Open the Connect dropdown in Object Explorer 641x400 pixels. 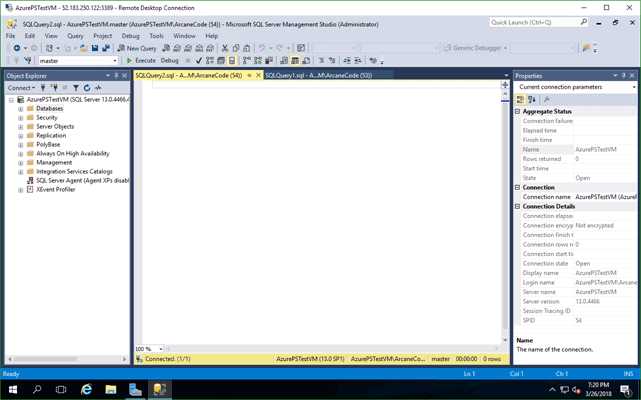21,88
